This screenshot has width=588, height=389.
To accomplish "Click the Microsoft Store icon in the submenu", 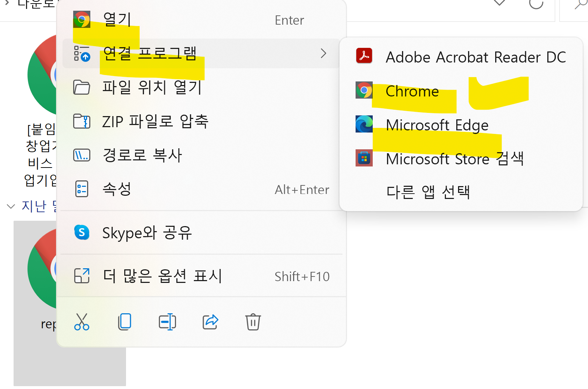I will coord(364,158).
